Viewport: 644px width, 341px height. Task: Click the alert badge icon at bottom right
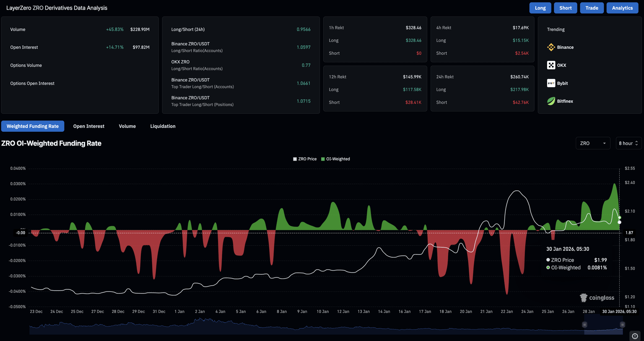pos(635,336)
